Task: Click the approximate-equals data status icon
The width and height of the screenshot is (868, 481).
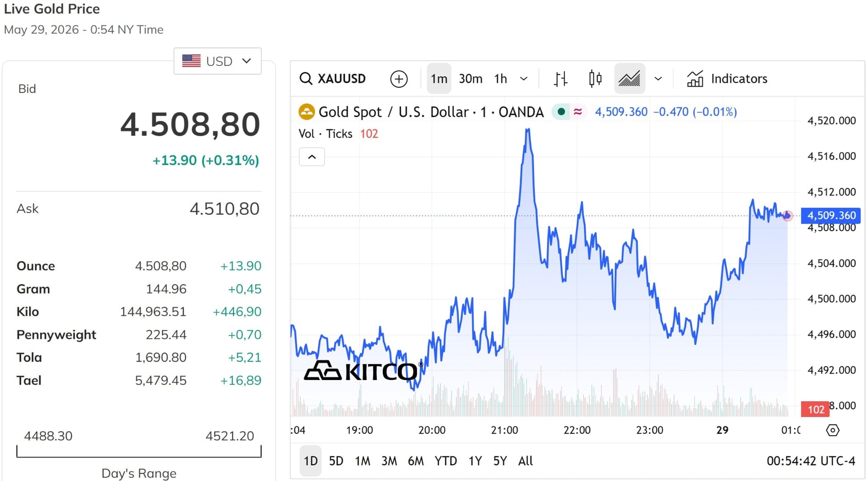Action: (578, 112)
